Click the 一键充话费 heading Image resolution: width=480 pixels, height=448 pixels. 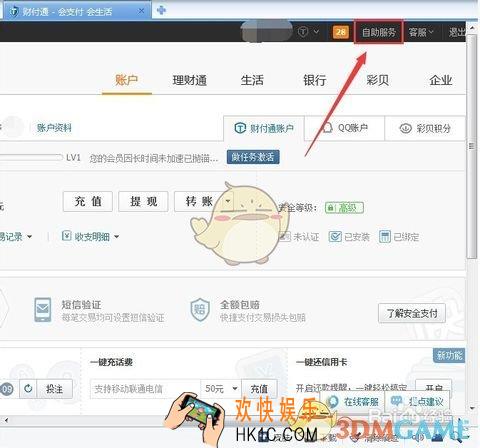[111, 362]
